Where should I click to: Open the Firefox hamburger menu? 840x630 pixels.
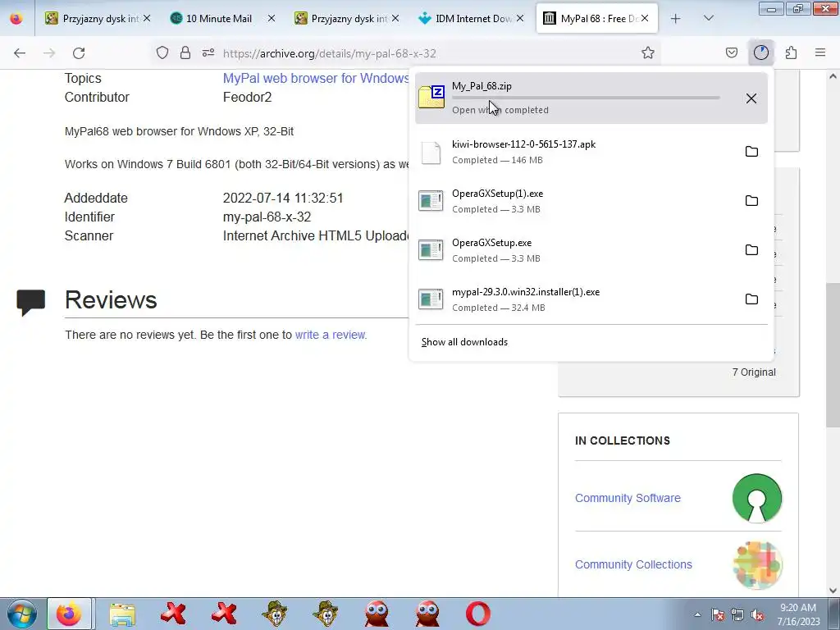820,52
